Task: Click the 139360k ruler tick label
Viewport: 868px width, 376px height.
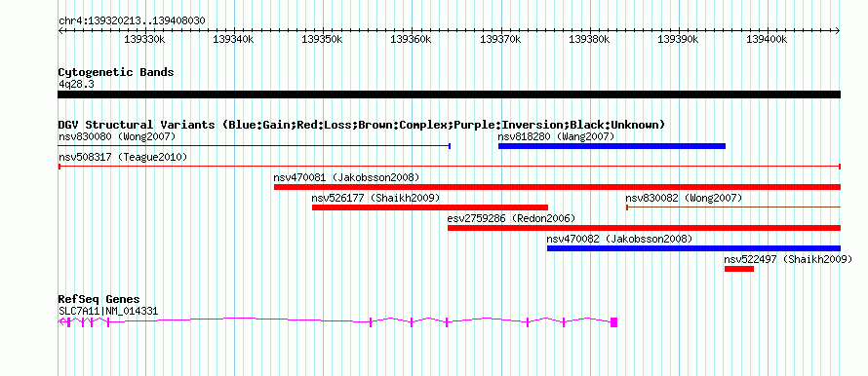Action: coord(412,39)
